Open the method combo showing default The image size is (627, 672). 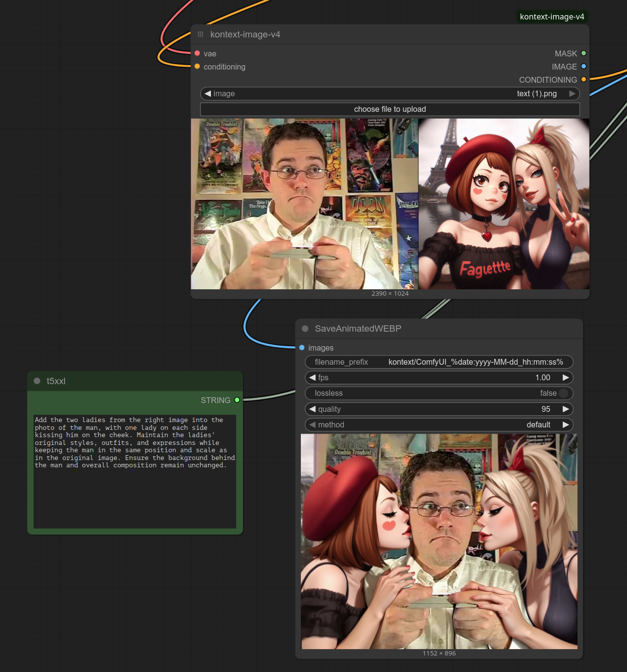coord(439,424)
